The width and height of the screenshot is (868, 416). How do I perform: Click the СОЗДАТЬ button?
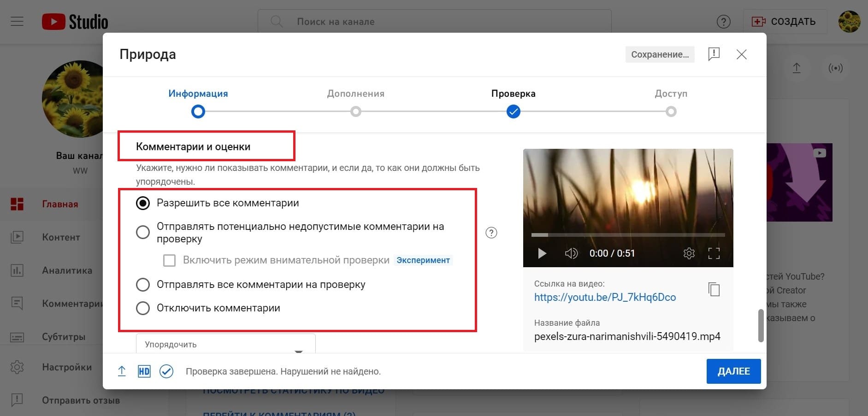point(785,22)
